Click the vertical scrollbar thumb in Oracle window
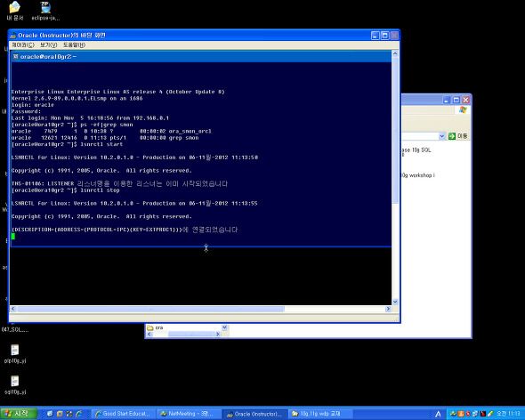525x420 pixels. coord(395,130)
